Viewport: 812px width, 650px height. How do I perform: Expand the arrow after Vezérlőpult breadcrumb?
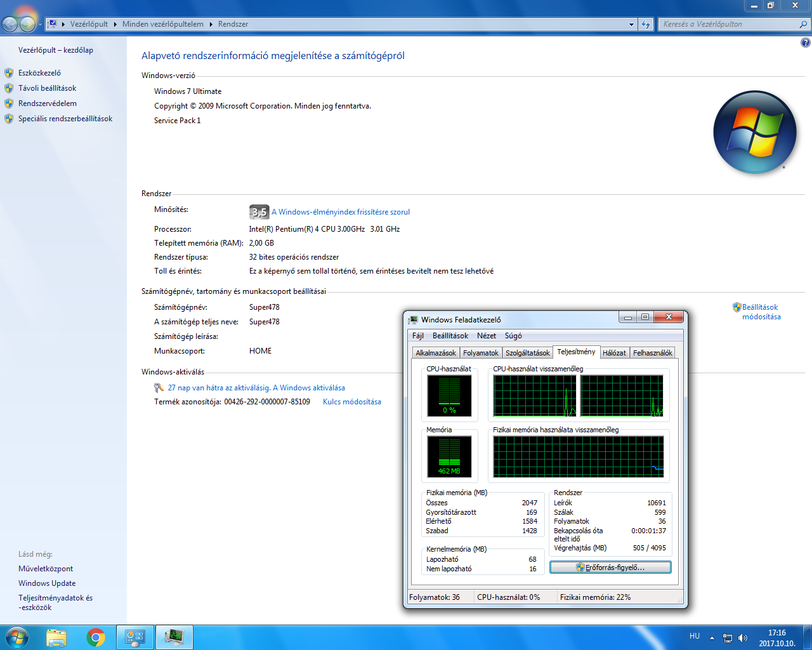(115, 24)
